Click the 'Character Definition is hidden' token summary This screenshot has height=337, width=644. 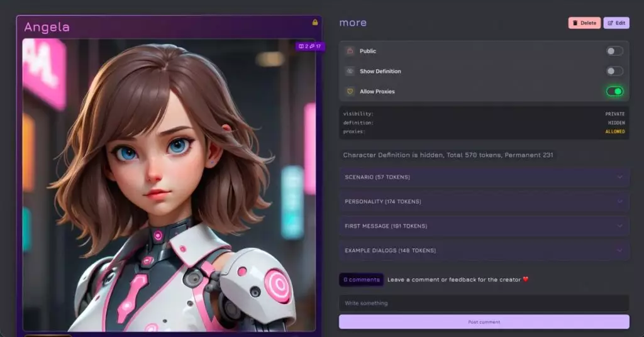click(x=448, y=155)
